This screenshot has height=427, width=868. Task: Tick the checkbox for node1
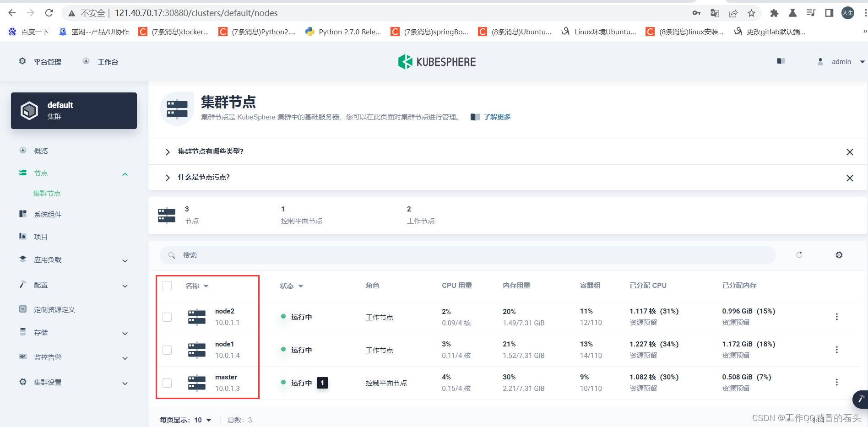click(167, 350)
